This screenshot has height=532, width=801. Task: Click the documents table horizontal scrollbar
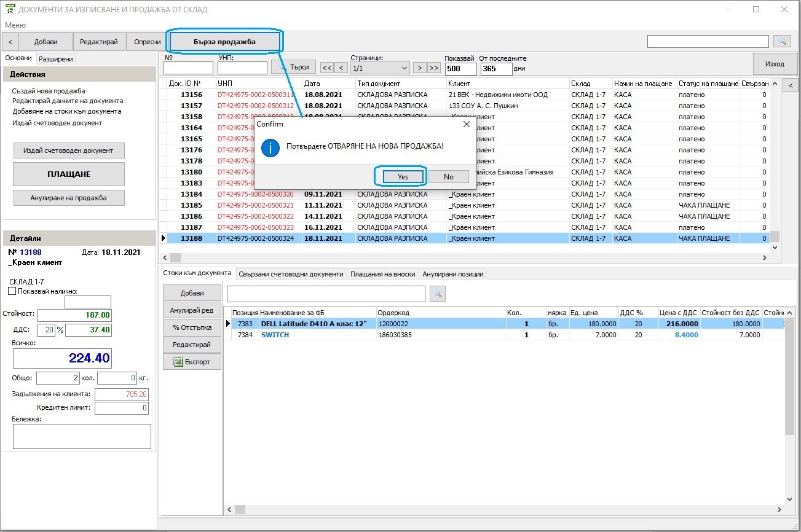tap(465, 257)
